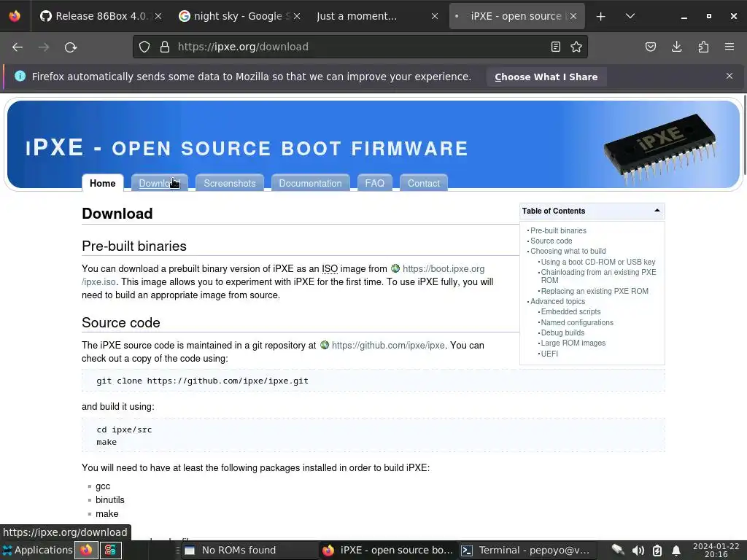Expand the list all tabs chevron
The width and height of the screenshot is (747, 560).
[630, 16]
